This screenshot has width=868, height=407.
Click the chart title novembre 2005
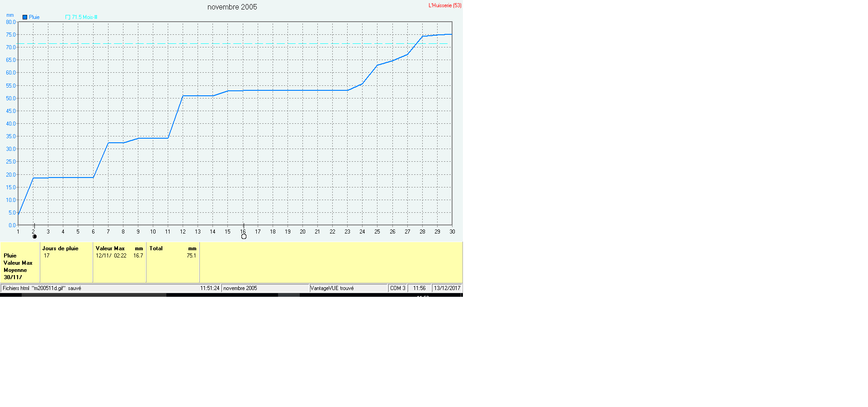tap(232, 7)
